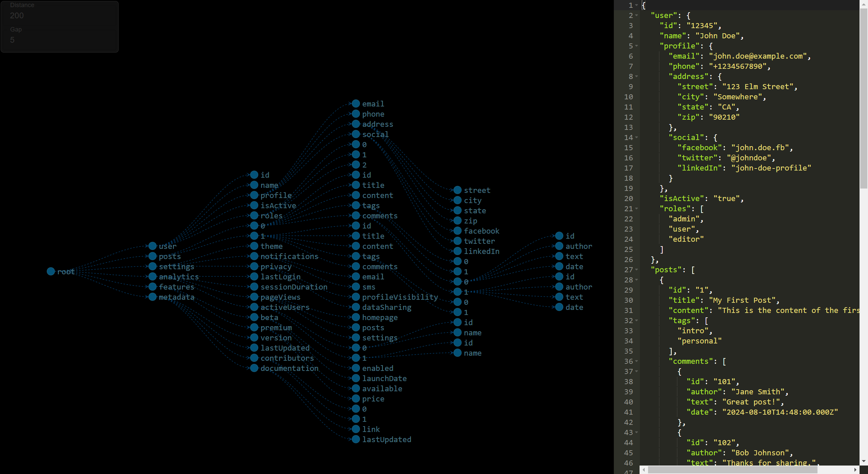Select the root node in the graph
Image resolution: width=868 pixels, height=474 pixels.
tap(51, 271)
